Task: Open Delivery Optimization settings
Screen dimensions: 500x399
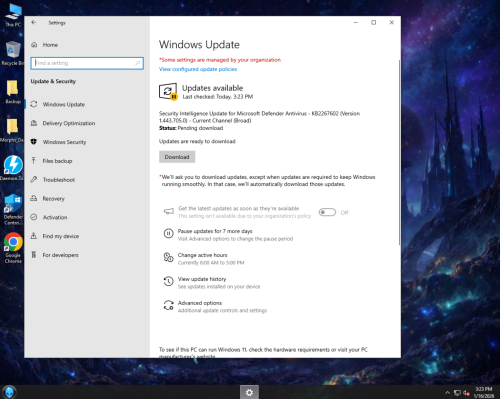Action: 69,123
